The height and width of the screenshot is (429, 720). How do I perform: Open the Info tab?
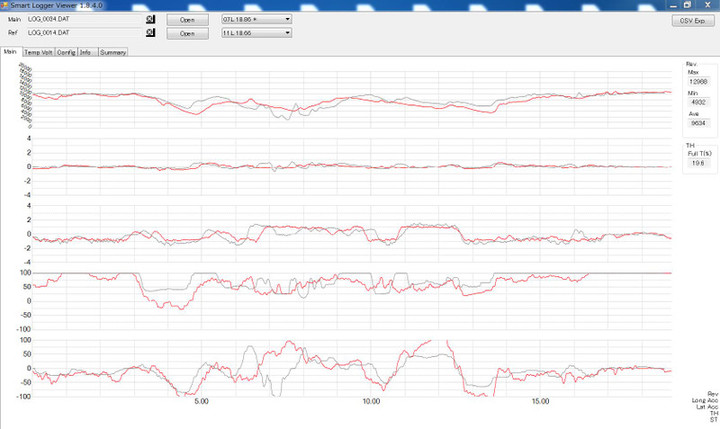point(87,51)
